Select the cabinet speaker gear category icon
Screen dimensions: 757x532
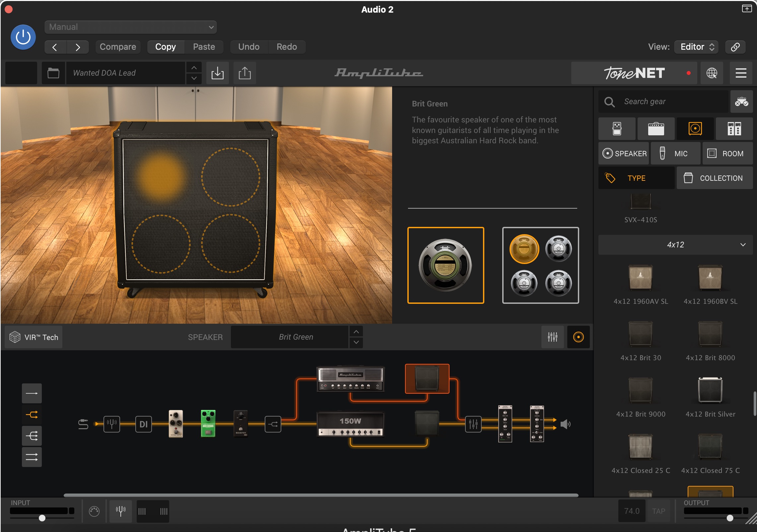pos(695,129)
